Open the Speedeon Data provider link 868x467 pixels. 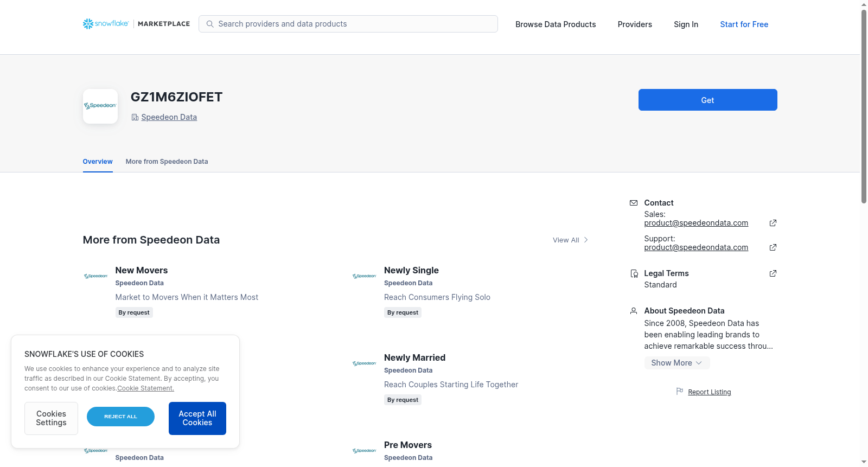tap(169, 117)
